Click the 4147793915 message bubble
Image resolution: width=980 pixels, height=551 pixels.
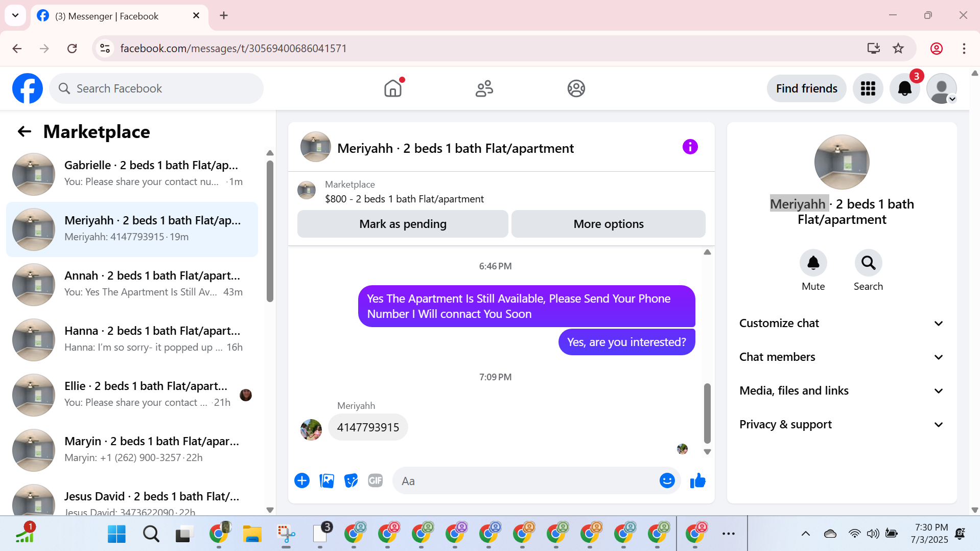tap(368, 427)
